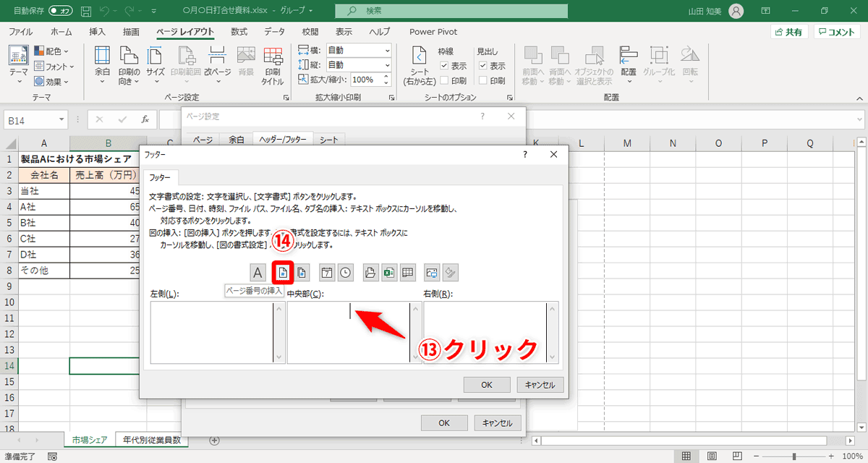Insert the file name into the footer
This screenshot has height=463, width=868.
click(x=388, y=272)
